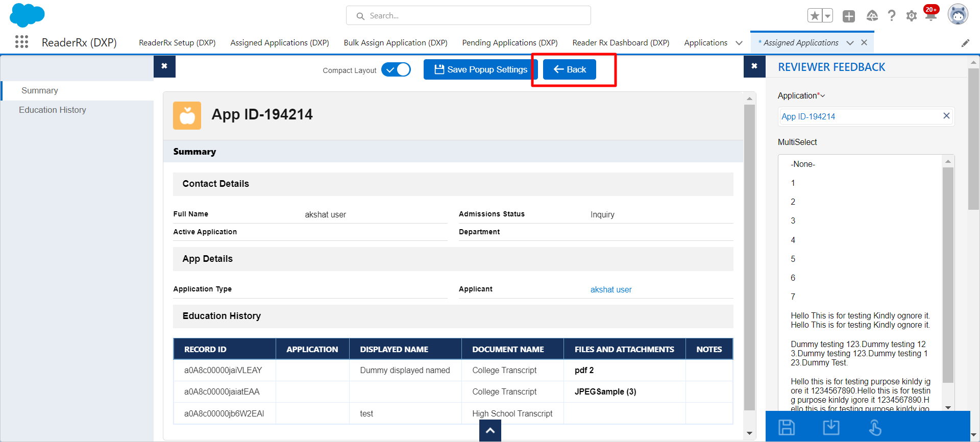Click the download-to-box icon in feedback footer
Viewport: 980px width, 442px height.
[831, 427]
